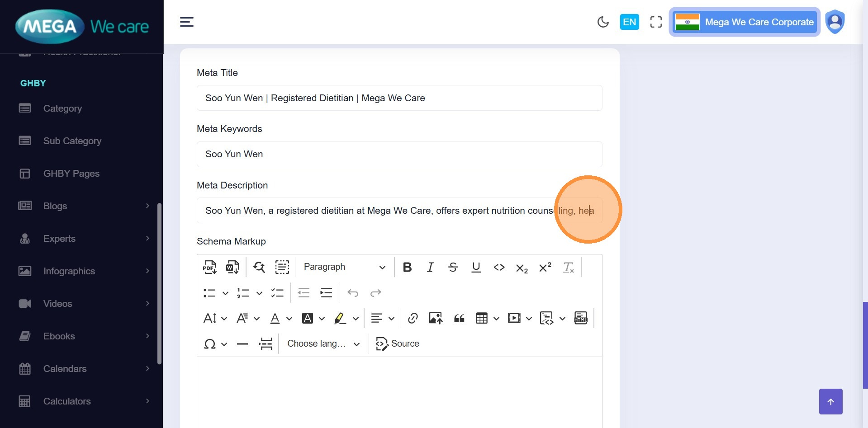Toggle bold formatting
Viewport: 868px width, 428px height.
pyautogui.click(x=407, y=267)
